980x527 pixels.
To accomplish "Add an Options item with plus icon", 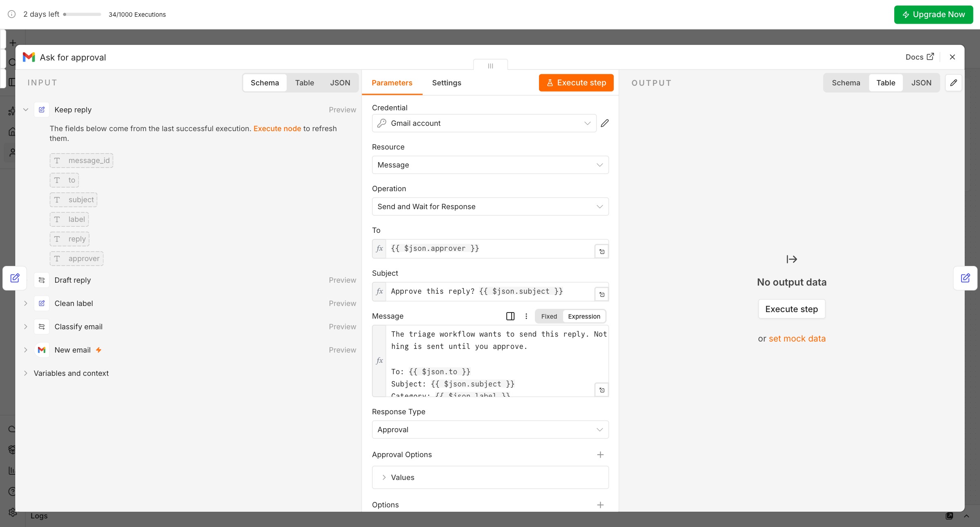I will (x=600, y=505).
